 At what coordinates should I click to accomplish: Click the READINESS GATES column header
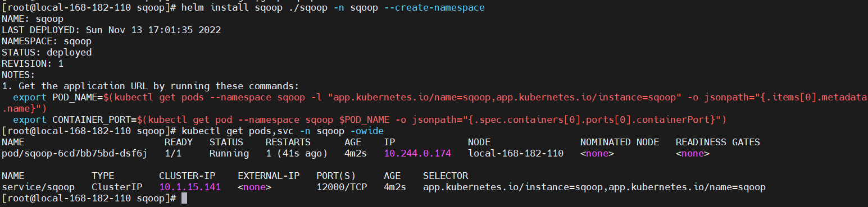click(718, 142)
